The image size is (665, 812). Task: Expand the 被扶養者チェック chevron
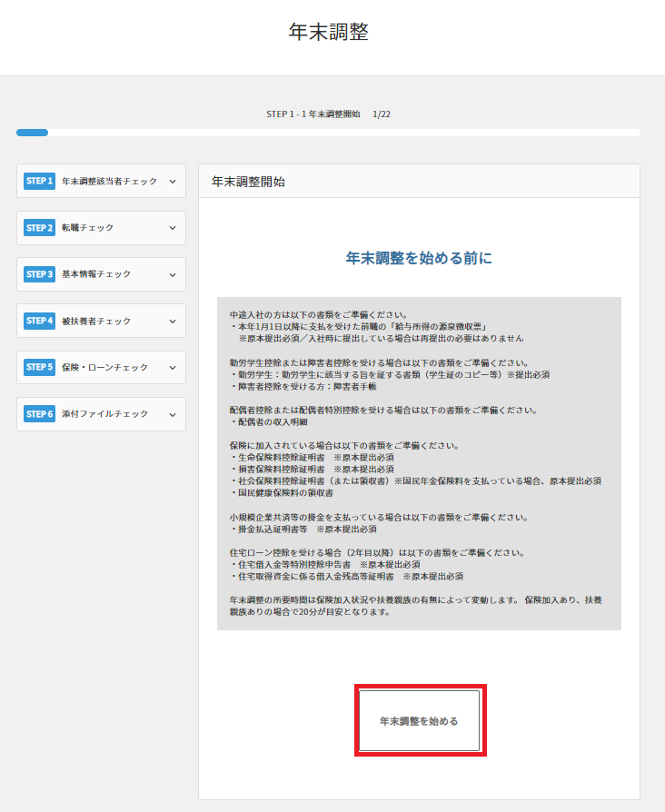(173, 322)
